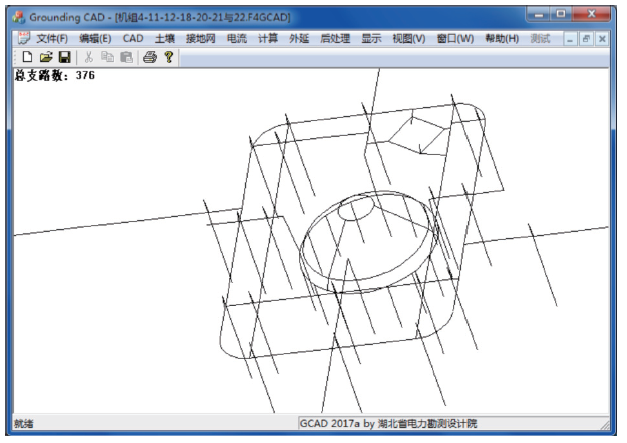This screenshot has height=443, width=627.
Task: Click the Save floppy disk icon
Action: [63, 58]
